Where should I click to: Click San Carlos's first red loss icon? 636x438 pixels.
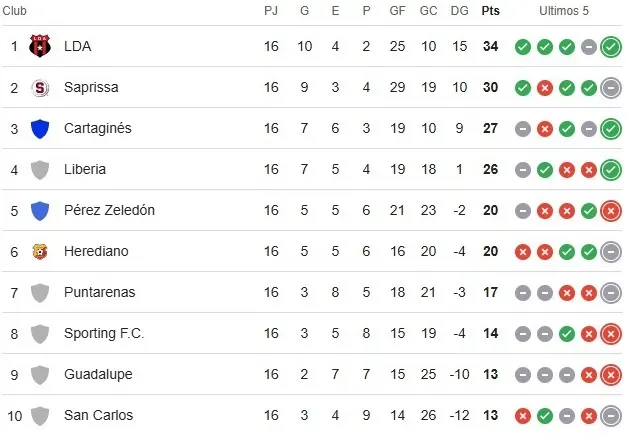point(522,415)
